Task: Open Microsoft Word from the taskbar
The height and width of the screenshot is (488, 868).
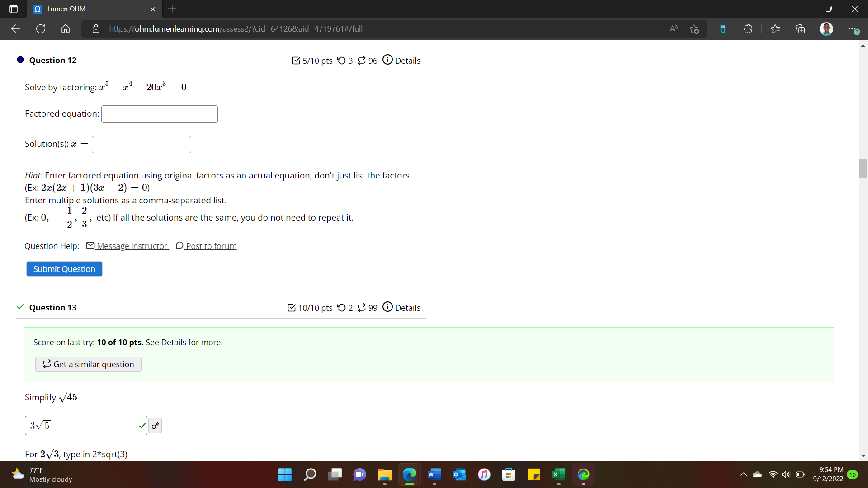Action: (434, 474)
